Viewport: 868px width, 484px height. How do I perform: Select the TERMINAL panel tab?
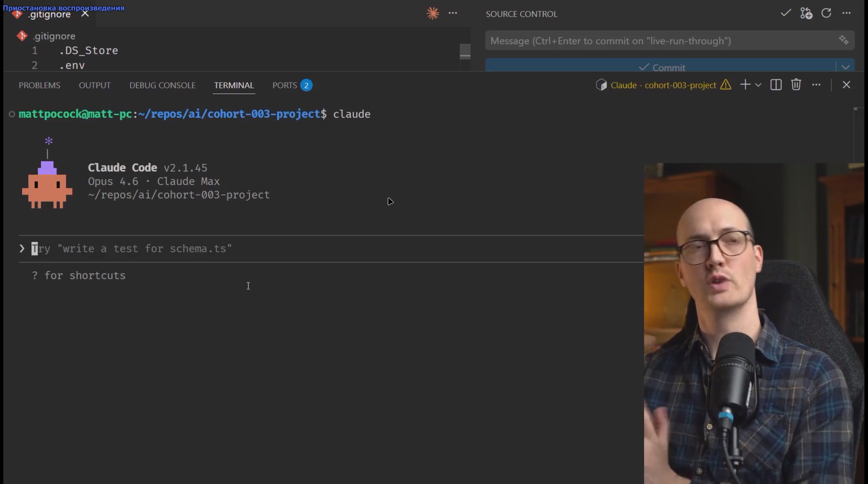tap(234, 85)
